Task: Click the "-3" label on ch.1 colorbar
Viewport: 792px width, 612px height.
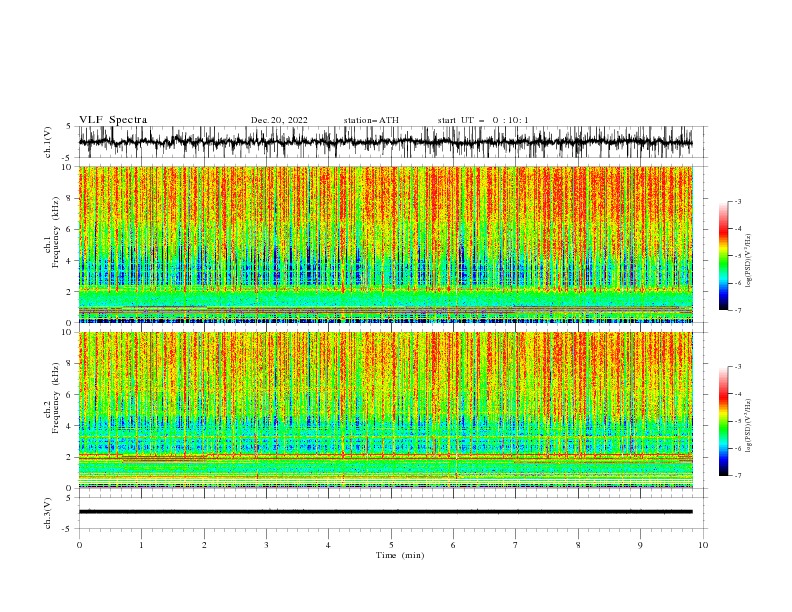Action: coord(737,201)
